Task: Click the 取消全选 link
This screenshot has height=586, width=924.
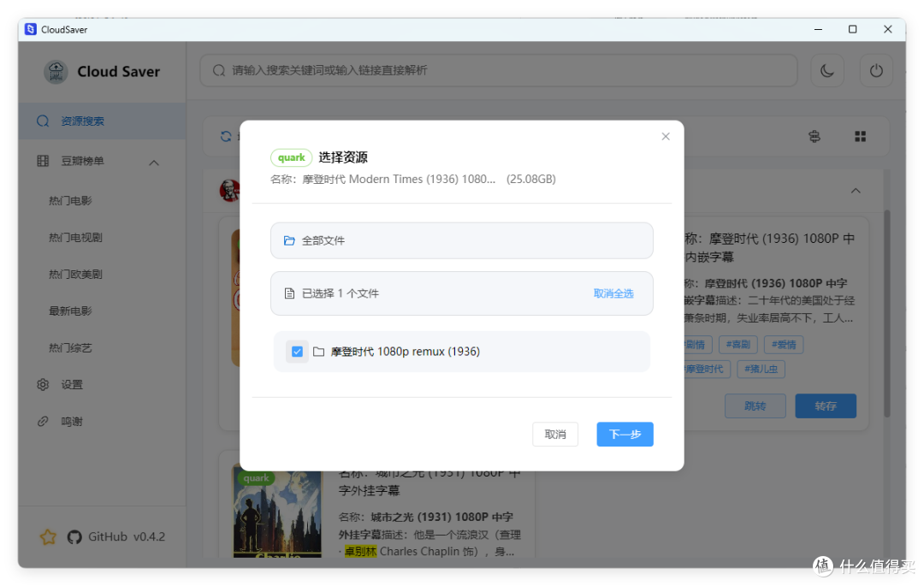Action: [613, 293]
